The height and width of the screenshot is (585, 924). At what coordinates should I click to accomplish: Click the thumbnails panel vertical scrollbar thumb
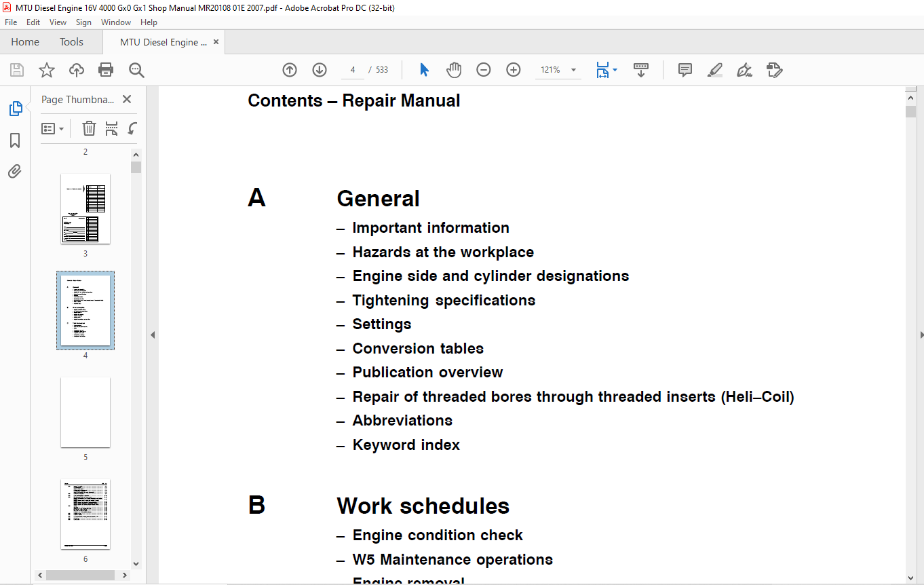point(136,168)
